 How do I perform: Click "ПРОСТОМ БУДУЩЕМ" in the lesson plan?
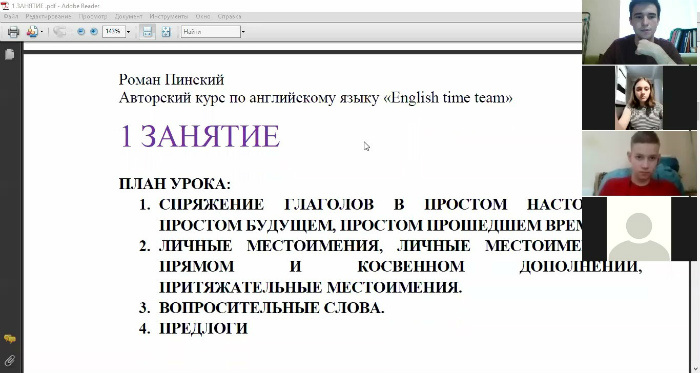pyautogui.click(x=246, y=225)
